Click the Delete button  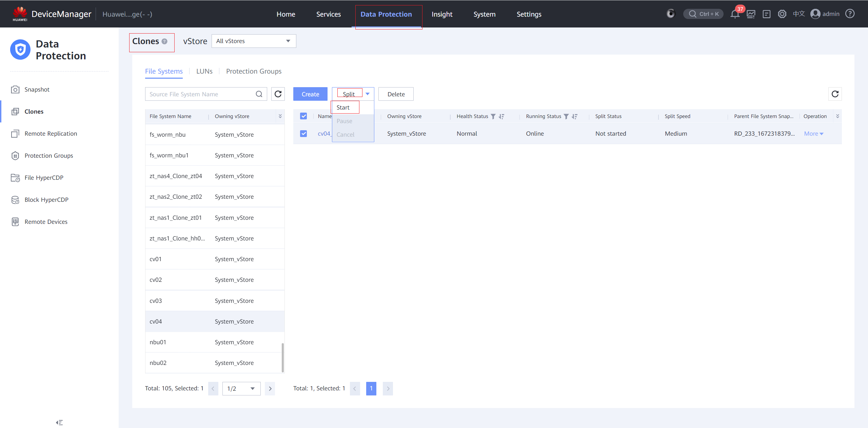coord(396,94)
